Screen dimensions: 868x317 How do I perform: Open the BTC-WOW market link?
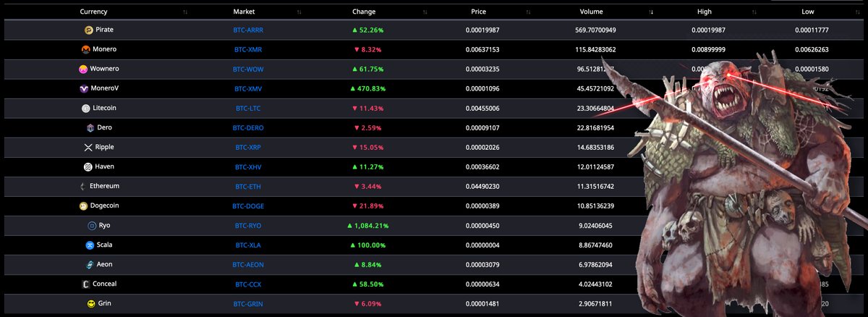click(250, 69)
